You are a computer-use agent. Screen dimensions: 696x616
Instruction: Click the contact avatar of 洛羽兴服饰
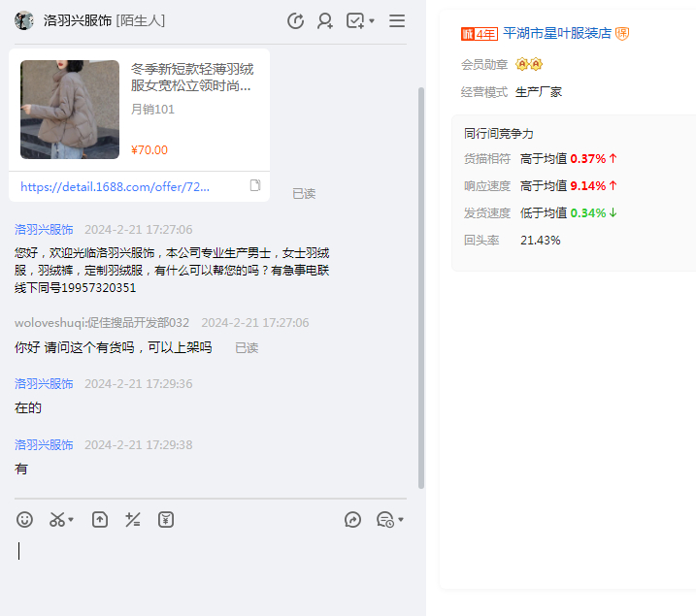(x=24, y=20)
